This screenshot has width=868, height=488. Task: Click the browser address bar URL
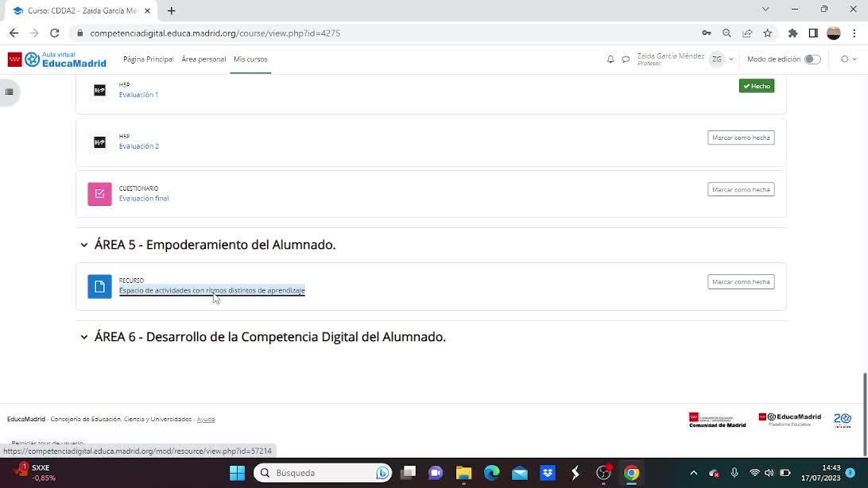(215, 33)
